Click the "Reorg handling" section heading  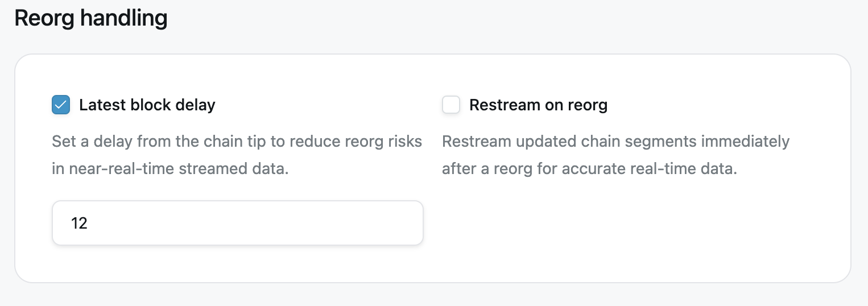91,18
